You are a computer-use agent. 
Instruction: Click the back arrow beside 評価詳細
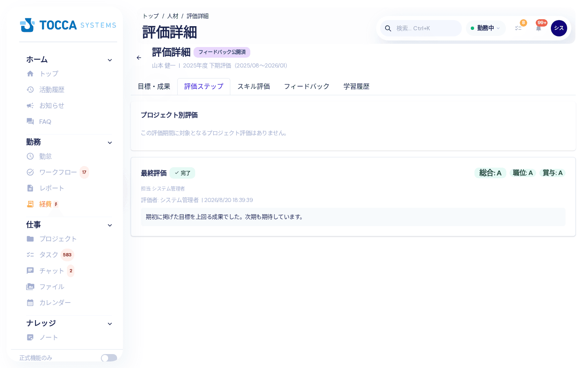[139, 58]
